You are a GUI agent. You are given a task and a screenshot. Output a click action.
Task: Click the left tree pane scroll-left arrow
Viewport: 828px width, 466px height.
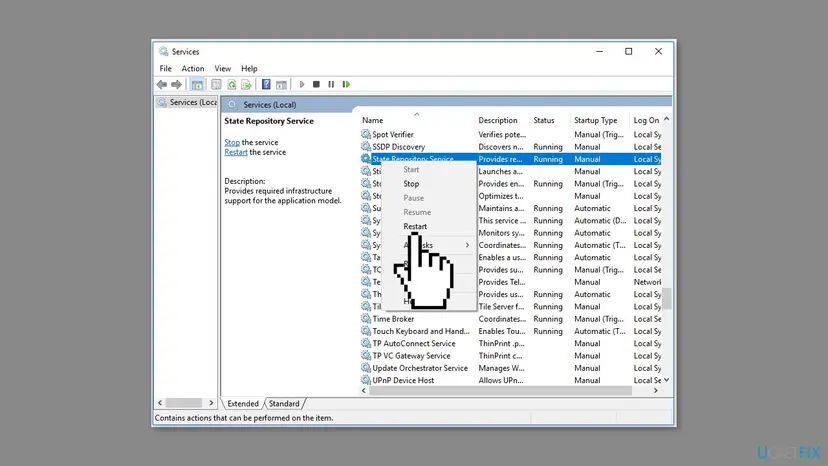(x=160, y=403)
